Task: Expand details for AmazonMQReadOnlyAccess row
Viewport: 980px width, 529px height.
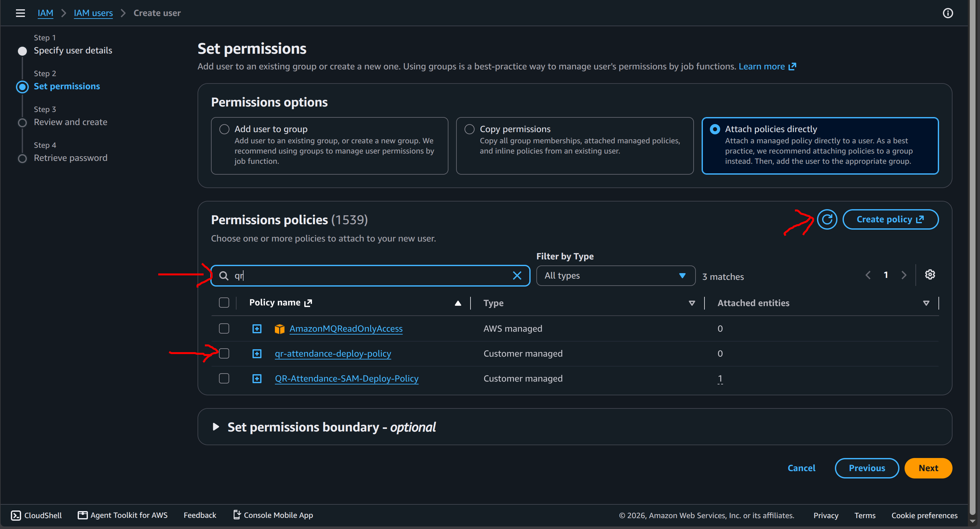Action: (257, 328)
